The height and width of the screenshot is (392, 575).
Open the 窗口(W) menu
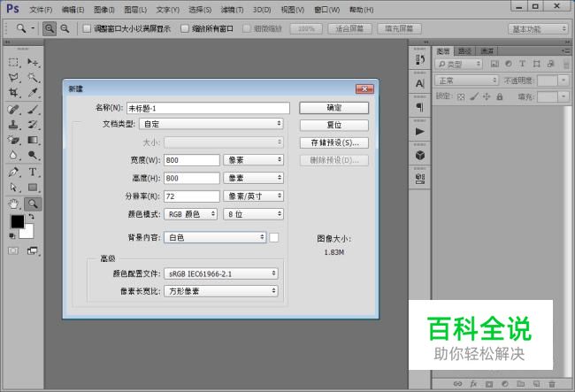(x=327, y=10)
